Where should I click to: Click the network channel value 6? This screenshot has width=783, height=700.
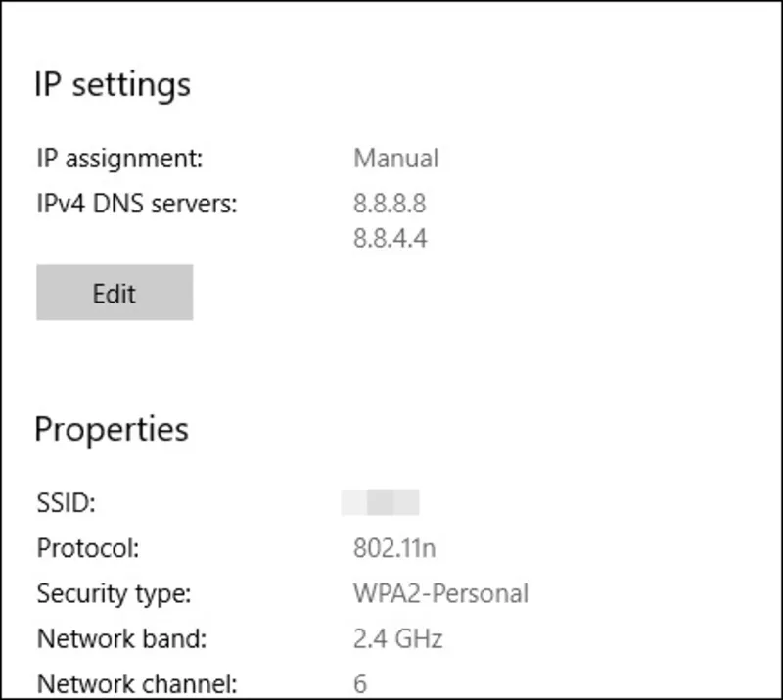pos(360,683)
